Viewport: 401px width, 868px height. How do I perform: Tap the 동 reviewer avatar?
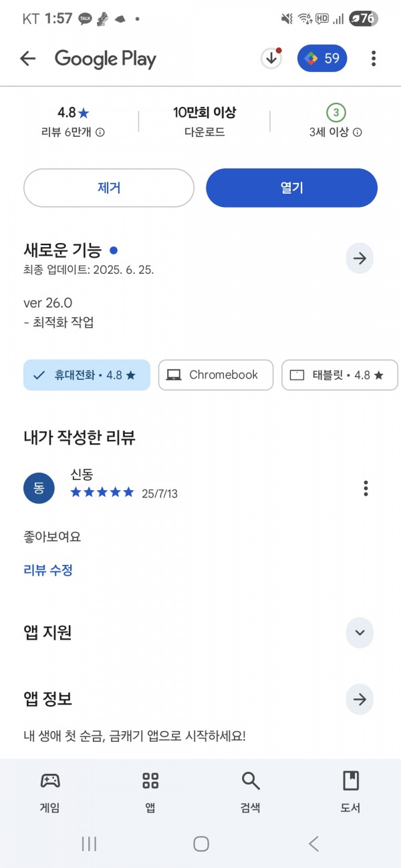coord(39,488)
